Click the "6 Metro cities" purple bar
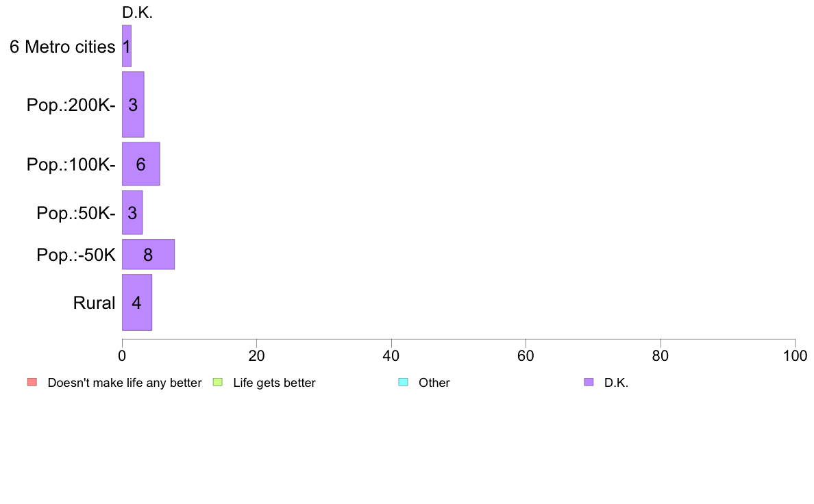 127,47
